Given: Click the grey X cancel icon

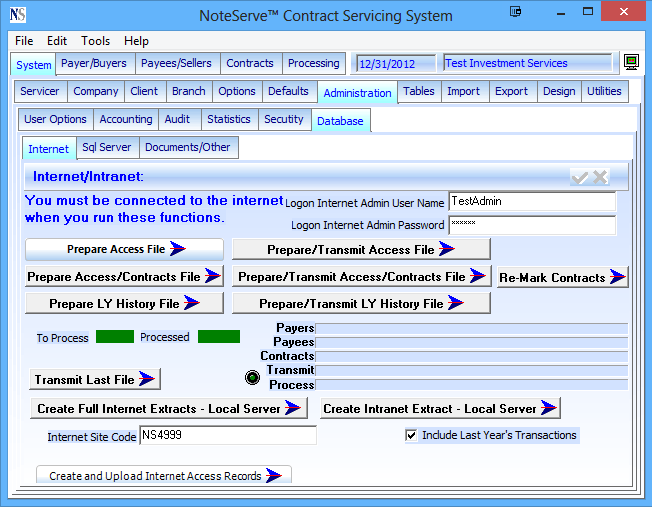Looking at the screenshot, I should pyautogui.click(x=600, y=177).
